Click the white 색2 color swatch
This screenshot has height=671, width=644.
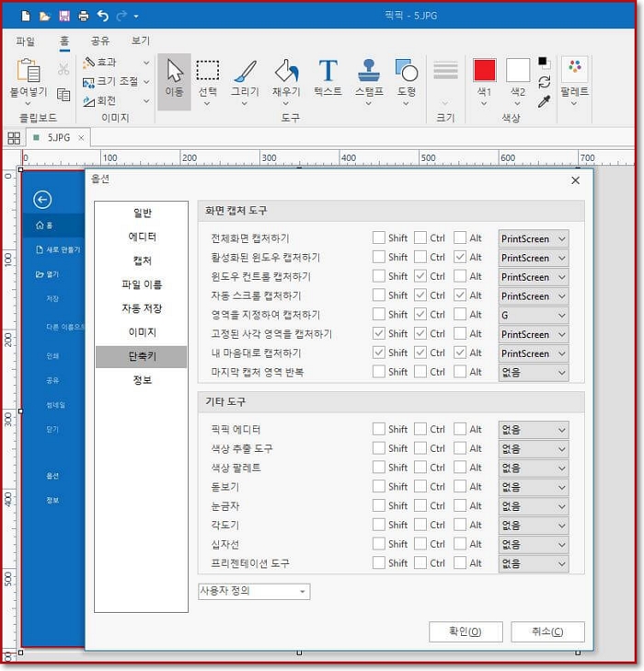click(518, 70)
